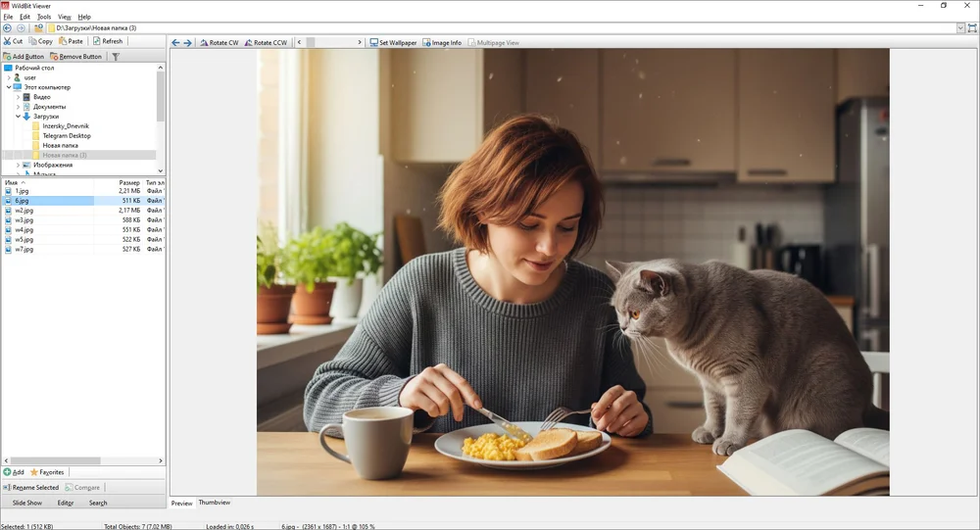Image resolution: width=980 pixels, height=530 pixels.
Task: Rotate the image counter-clockwise
Action: point(265,43)
